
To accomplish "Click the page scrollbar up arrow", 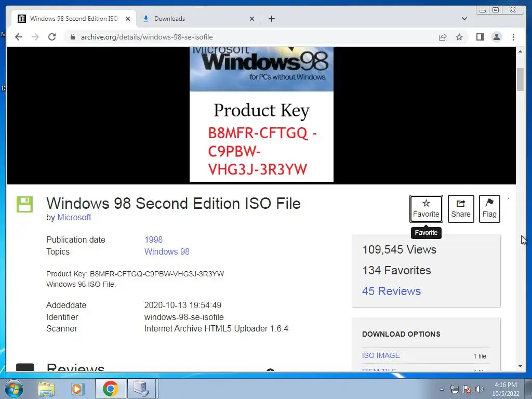I will (x=520, y=51).
